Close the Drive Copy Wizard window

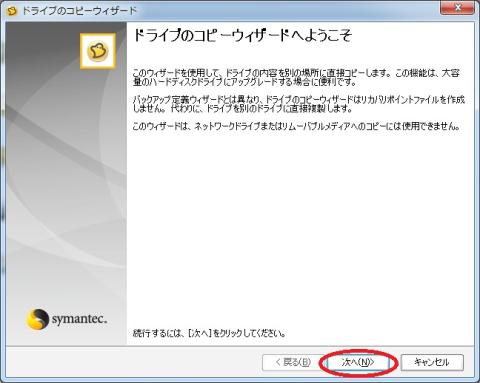pyautogui.click(x=457, y=8)
